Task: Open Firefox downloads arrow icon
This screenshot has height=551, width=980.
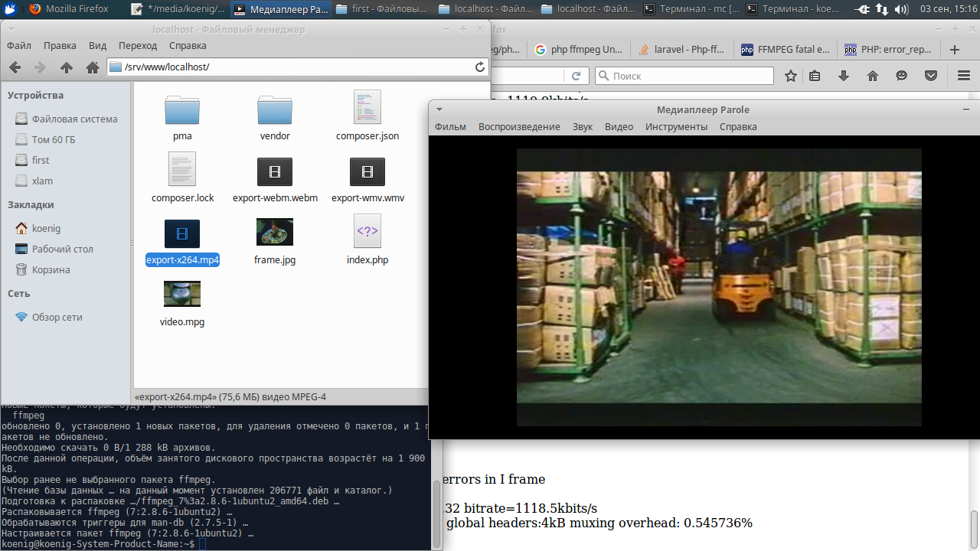Action: point(844,76)
